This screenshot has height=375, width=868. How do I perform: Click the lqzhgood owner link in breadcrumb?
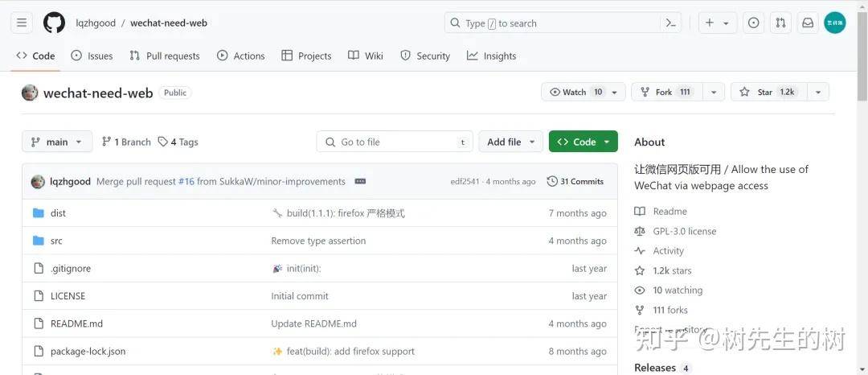(x=95, y=23)
